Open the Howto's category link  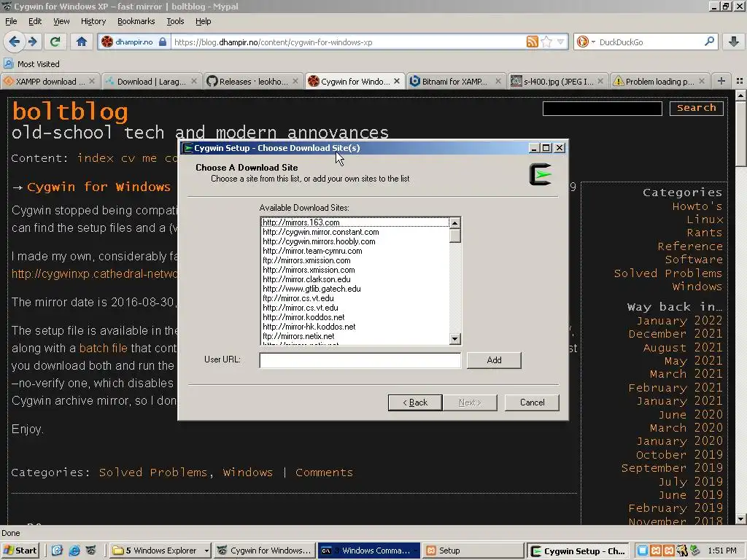tap(697, 206)
